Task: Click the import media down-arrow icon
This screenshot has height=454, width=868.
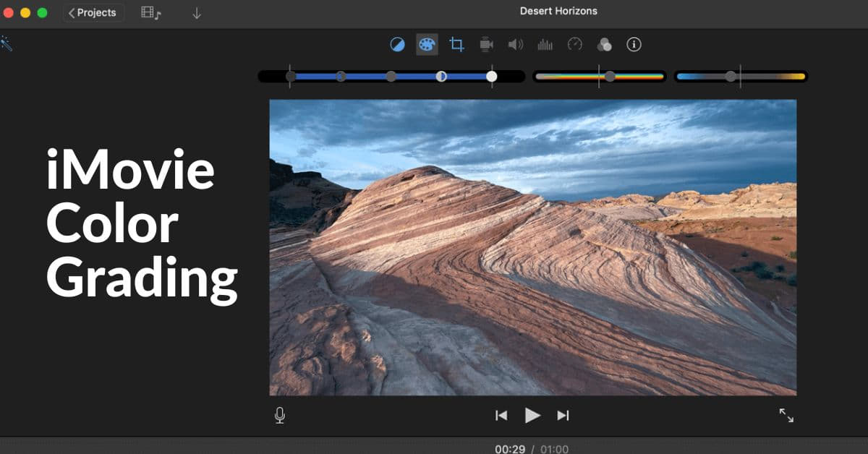Action: tap(197, 13)
